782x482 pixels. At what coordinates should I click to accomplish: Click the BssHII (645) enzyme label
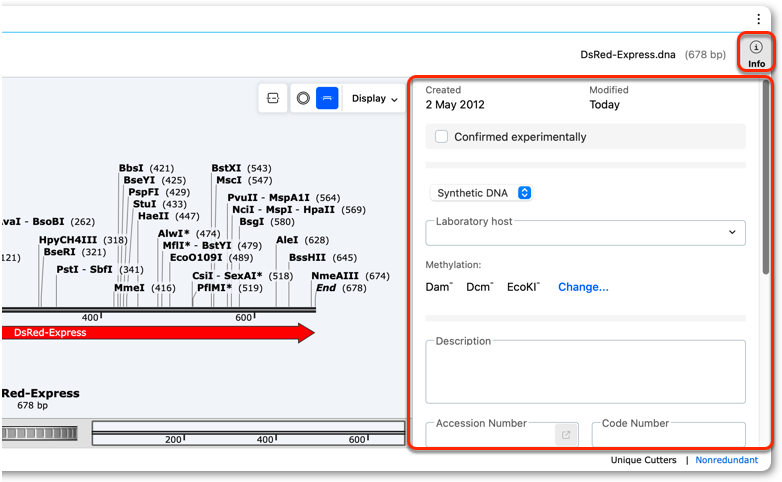(x=323, y=257)
